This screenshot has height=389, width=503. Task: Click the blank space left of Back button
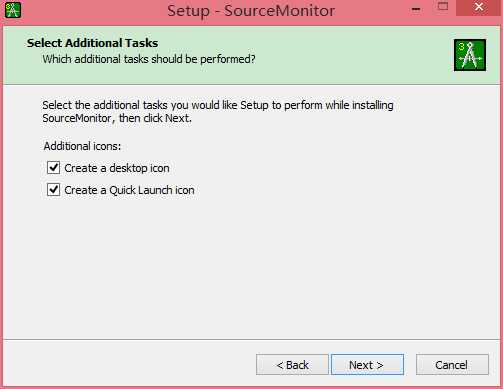click(x=130, y=365)
